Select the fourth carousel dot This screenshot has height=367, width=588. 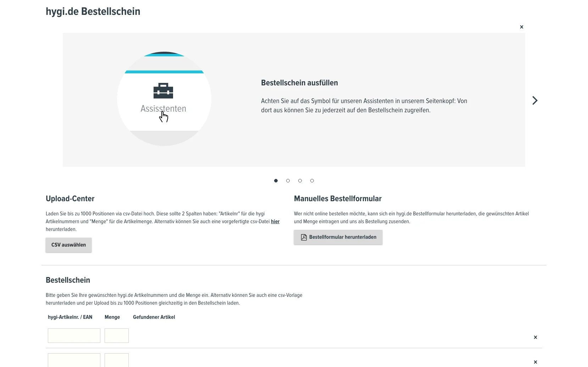(312, 181)
